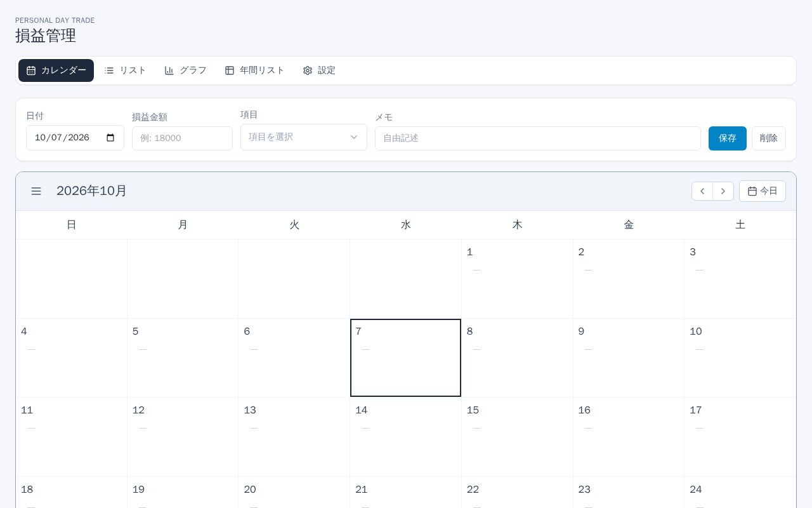Viewport: 812px width, 508px height.
Task: Select October 17 in the calendar
Action: pyautogui.click(x=740, y=437)
